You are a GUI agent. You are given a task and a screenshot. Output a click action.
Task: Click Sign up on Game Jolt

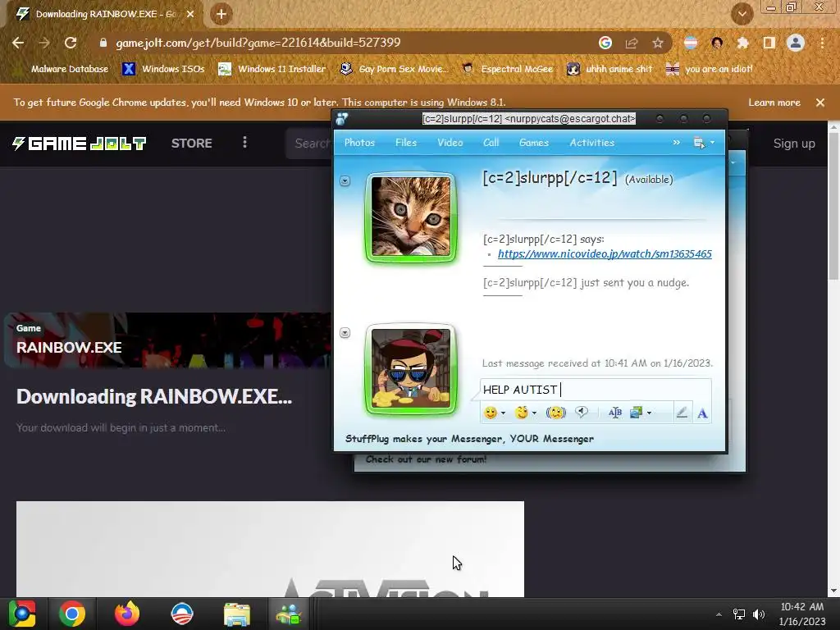794,144
